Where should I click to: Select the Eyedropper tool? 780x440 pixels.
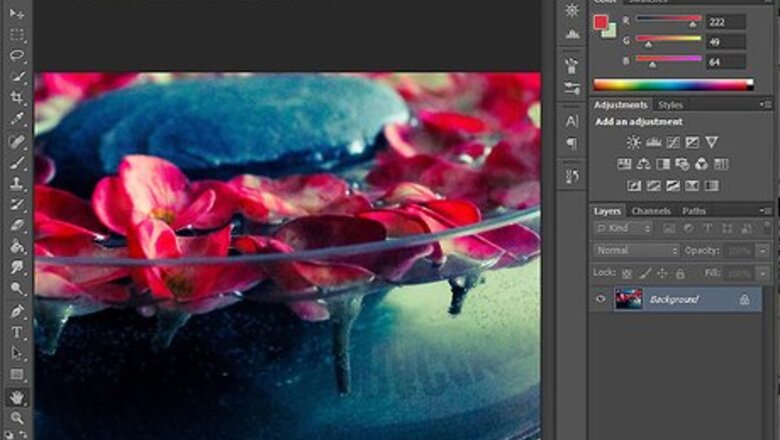(x=17, y=119)
